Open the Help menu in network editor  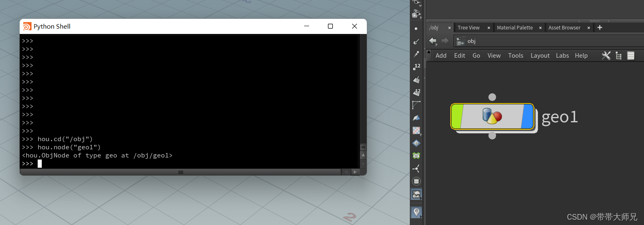[581, 56]
